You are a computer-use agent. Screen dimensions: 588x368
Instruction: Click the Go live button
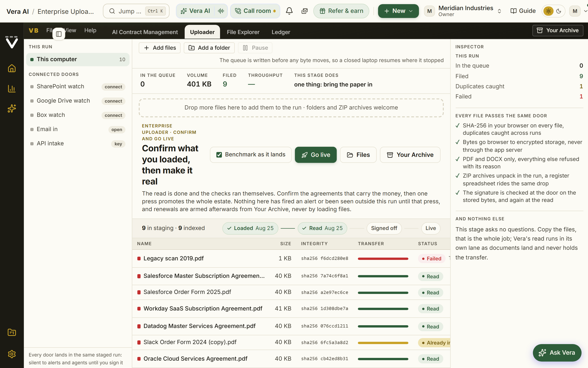(x=316, y=155)
